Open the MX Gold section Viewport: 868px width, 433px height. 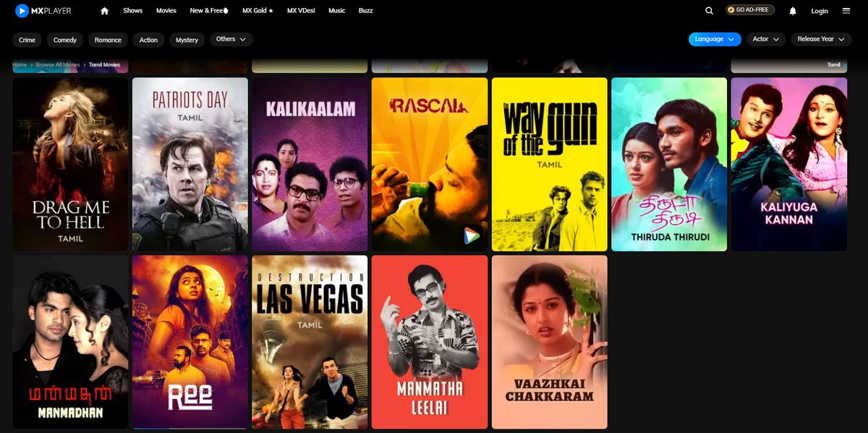click(x=258, y=11)
